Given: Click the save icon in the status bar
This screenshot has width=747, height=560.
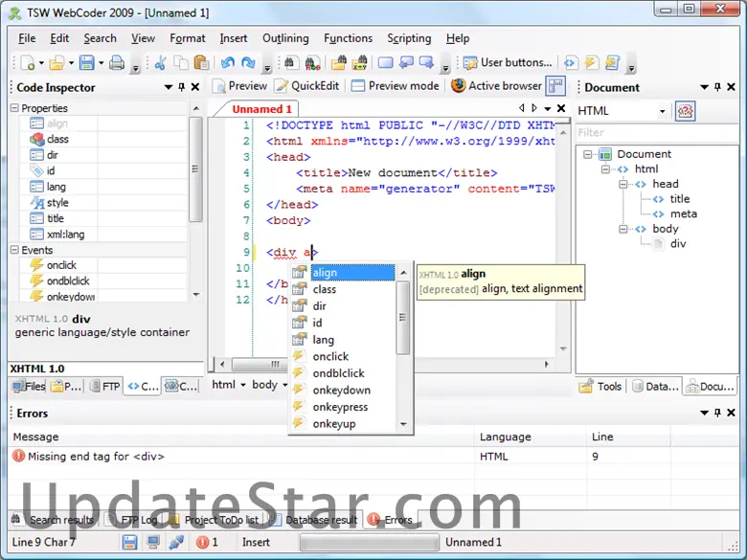Looking at the screenshot, I should pyautogui.click(x=129, y=542).
